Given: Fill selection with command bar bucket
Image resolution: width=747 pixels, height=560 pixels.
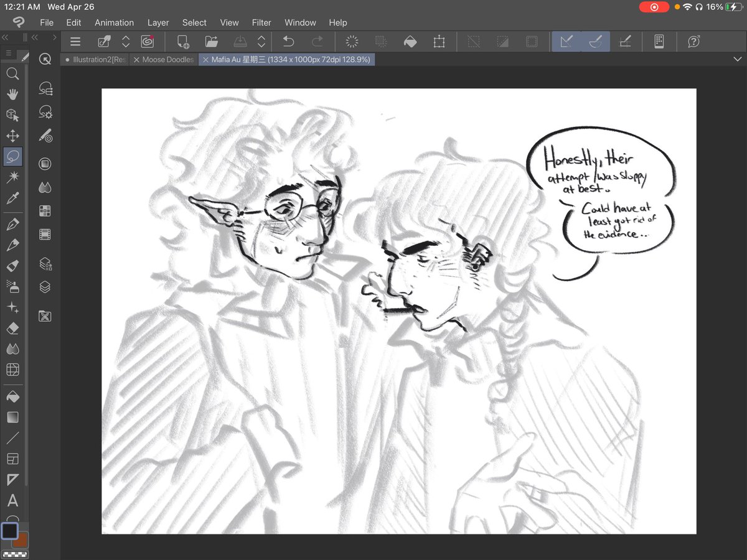Looking at the screenshot, I should click(410, 42).
